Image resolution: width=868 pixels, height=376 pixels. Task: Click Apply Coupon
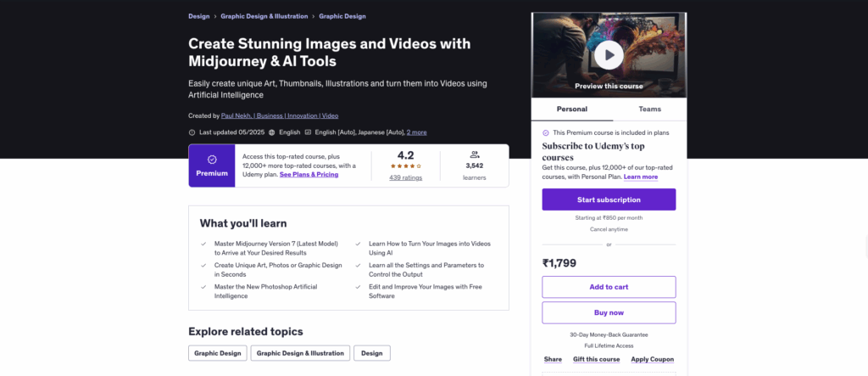tap(652, 359)
